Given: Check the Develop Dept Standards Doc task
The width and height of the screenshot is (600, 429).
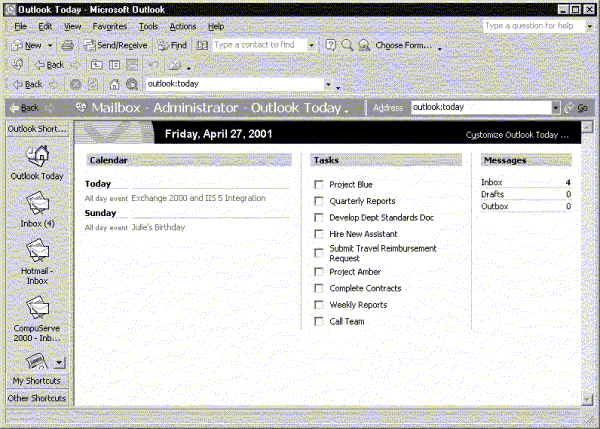Looking at the screenshot, I should [318, 217].
